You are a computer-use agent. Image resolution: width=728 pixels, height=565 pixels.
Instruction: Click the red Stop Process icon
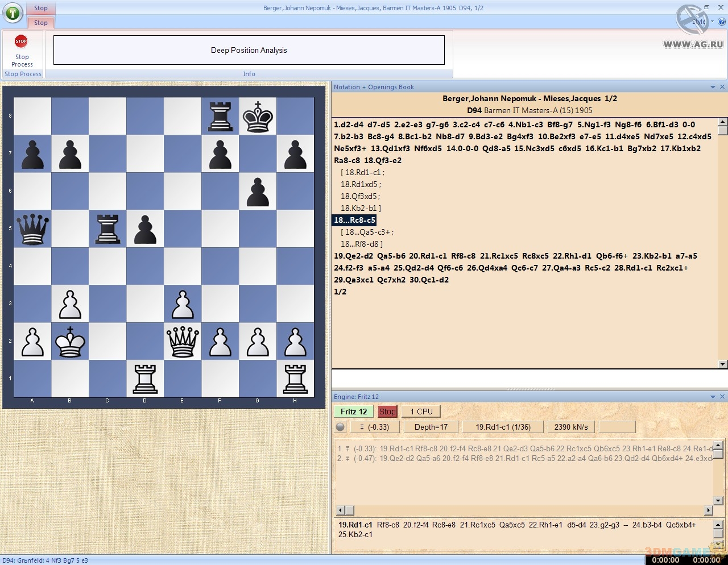click(21, 41)
